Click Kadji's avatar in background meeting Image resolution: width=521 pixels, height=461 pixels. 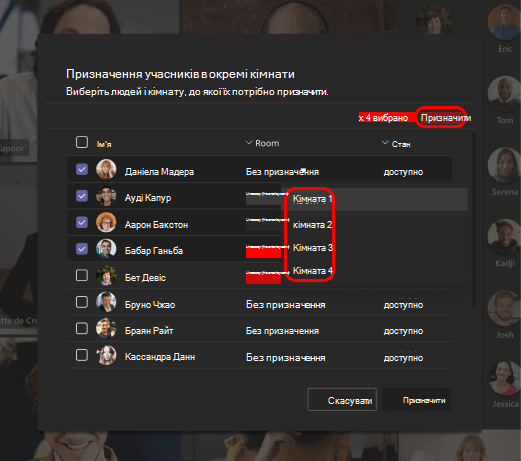pos(504,237)
